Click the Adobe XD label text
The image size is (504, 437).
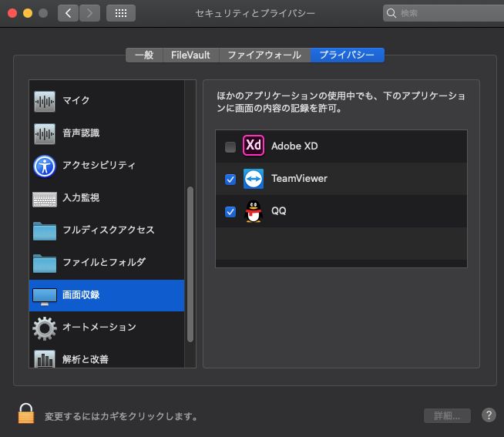point(294,146)
